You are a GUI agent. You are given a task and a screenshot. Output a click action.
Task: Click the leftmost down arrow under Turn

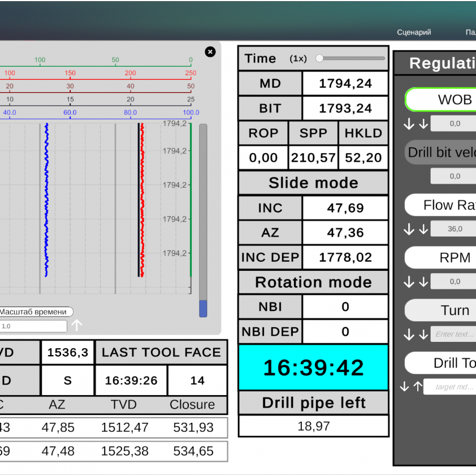click(x=409, y=334)
